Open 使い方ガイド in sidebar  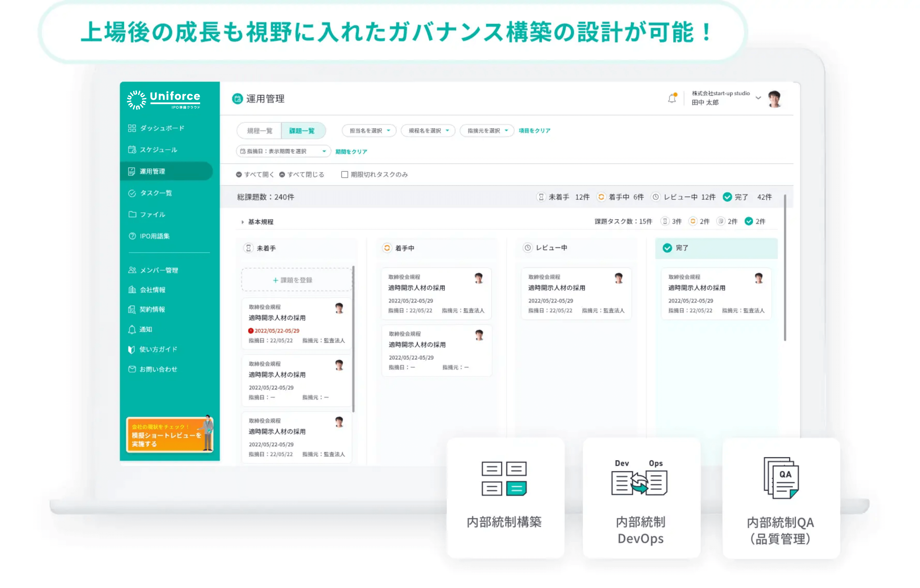(158, 350)
